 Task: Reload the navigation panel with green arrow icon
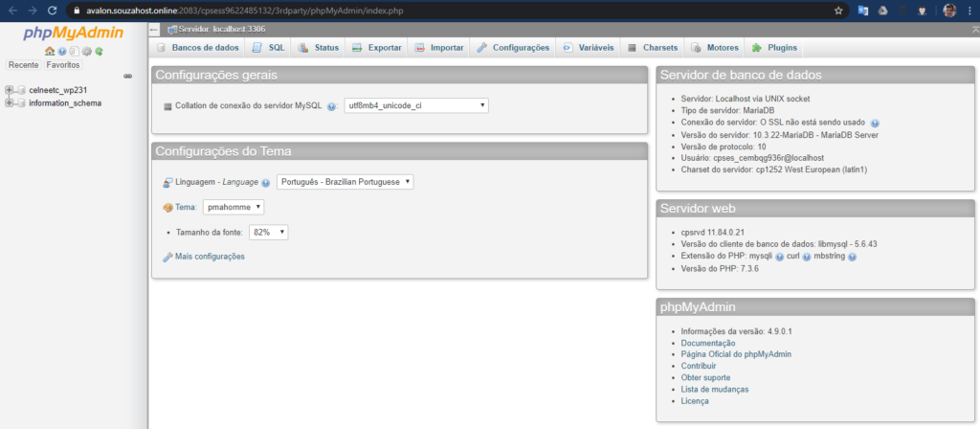(99, 52)
